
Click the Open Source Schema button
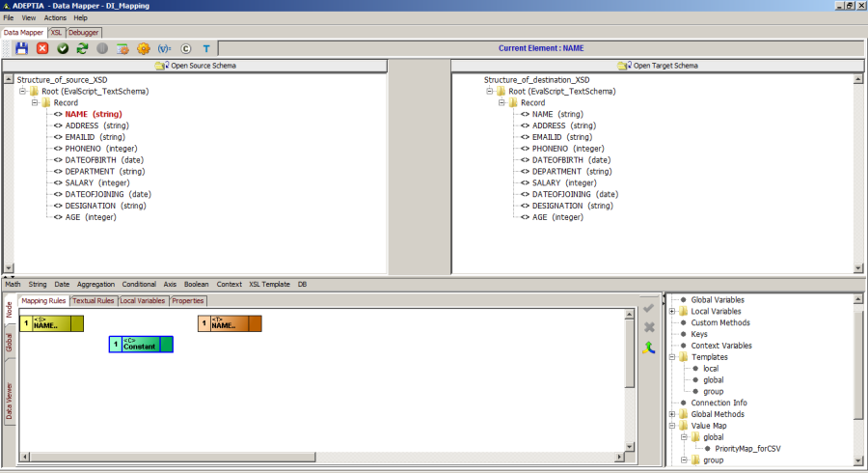pyautogui.click(x=196, y=66)
